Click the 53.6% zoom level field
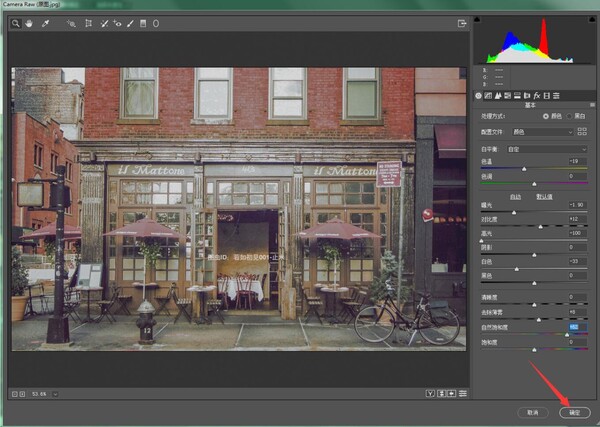The height and width of the screenshot is (427, 600). [x=39, y=394]
